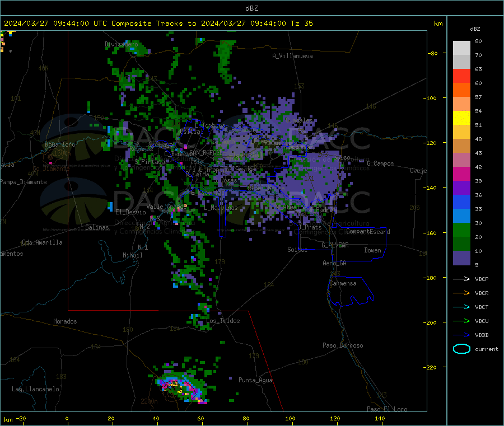The width and height of the screenshot is (504, 426).
Task: Click the 'Morados' map label
Action: pos(65,321)
